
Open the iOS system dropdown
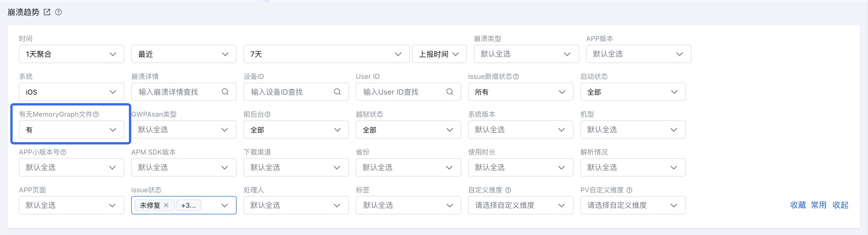[x=71, y=92]
